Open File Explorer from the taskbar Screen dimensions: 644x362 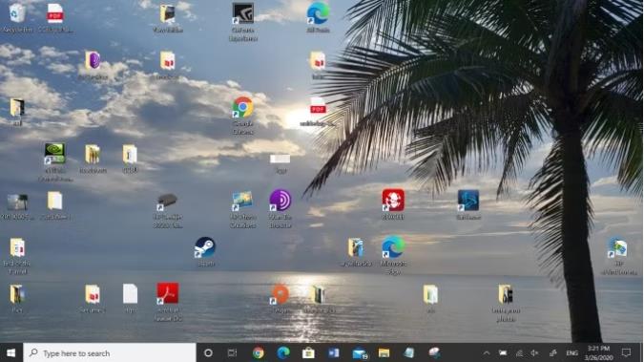384,353
